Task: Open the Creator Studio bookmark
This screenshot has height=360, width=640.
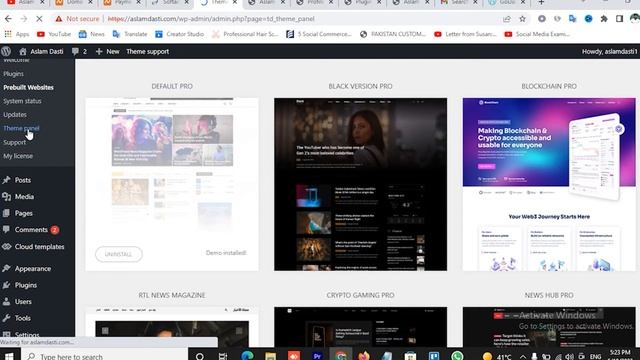Action: coord(179,34)
